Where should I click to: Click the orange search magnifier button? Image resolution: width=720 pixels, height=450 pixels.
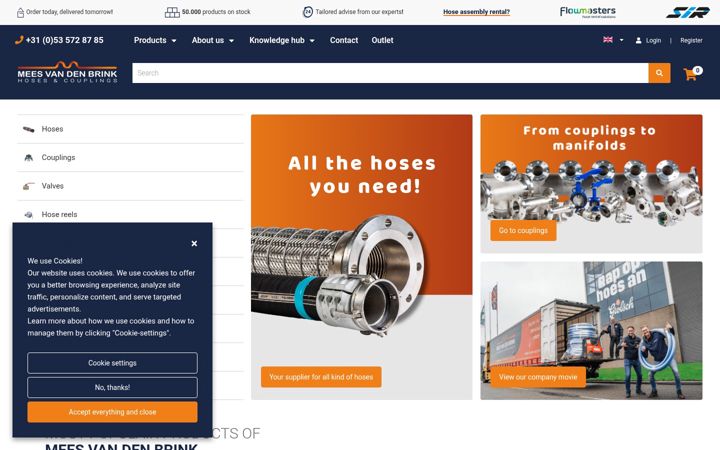(659, 73)
